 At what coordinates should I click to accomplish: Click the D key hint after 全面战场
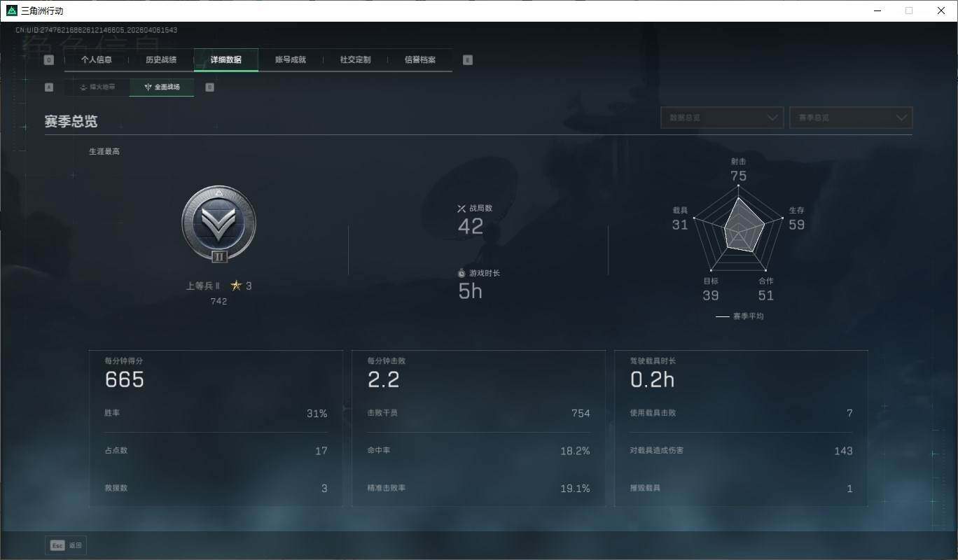point(209,87)
